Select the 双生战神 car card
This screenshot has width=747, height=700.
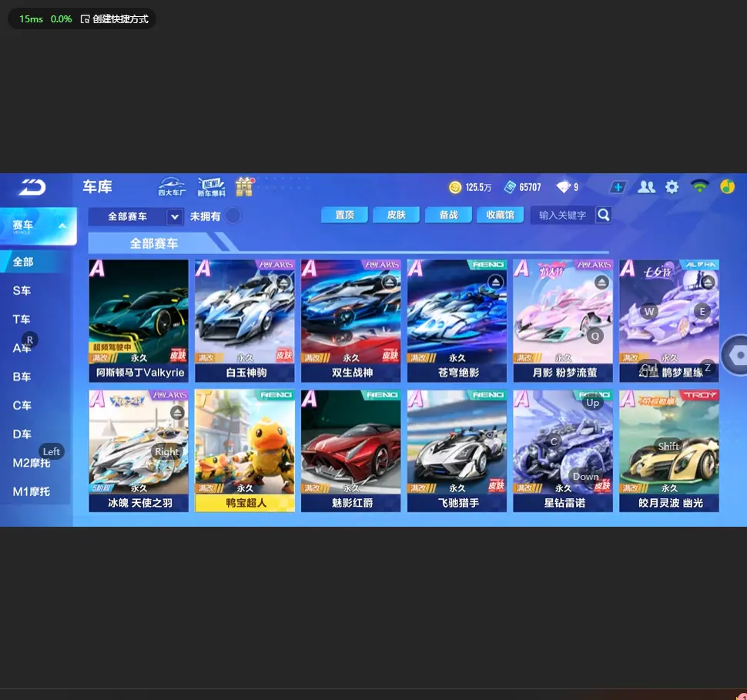pos(351,320)
